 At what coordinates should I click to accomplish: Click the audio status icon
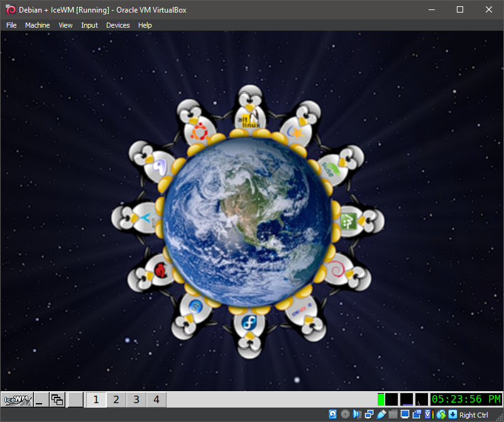pos(357,414)
